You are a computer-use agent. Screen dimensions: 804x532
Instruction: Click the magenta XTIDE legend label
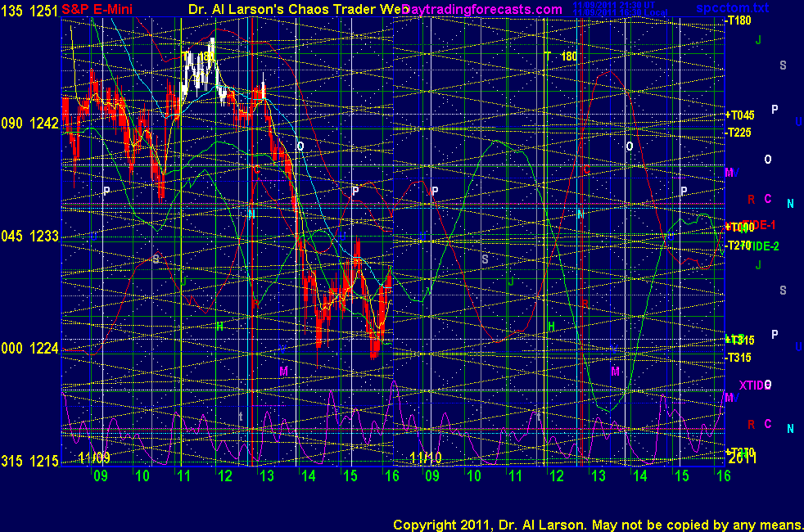pyautogui.click(x=755, y=385)
